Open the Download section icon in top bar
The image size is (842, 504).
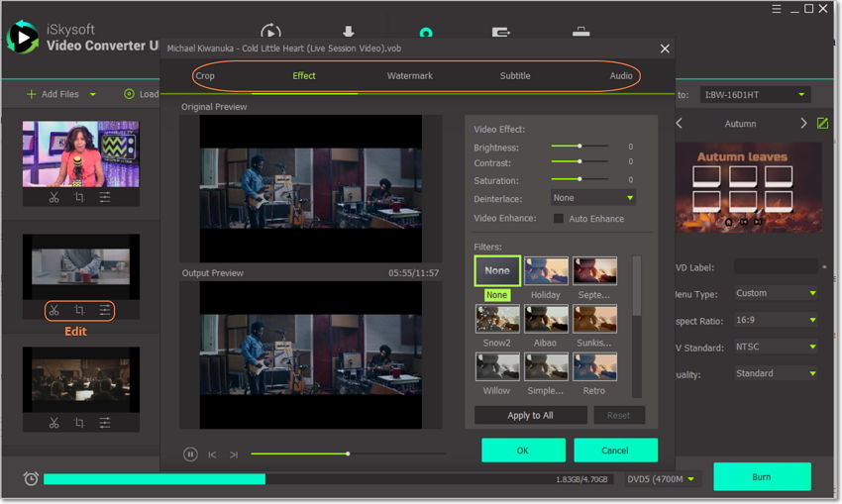[349, 31]
